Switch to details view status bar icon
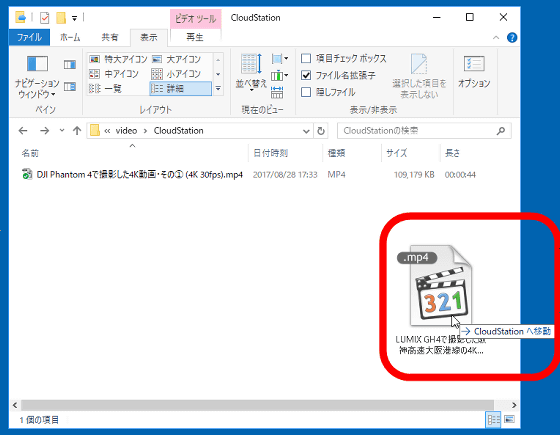 pyautogui.click(x=494, y=419)
